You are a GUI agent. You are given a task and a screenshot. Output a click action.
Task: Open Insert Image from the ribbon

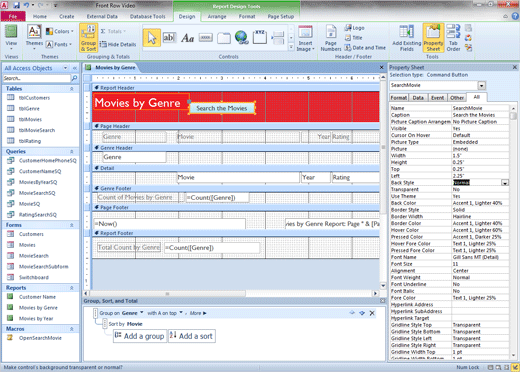[305, 38]
